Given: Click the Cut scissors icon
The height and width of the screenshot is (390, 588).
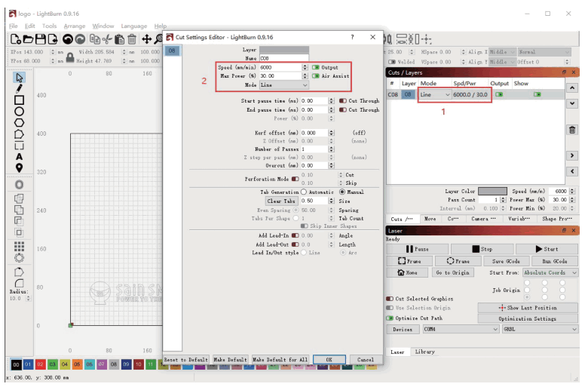Looking at the screenshot, I should [107, 39].
